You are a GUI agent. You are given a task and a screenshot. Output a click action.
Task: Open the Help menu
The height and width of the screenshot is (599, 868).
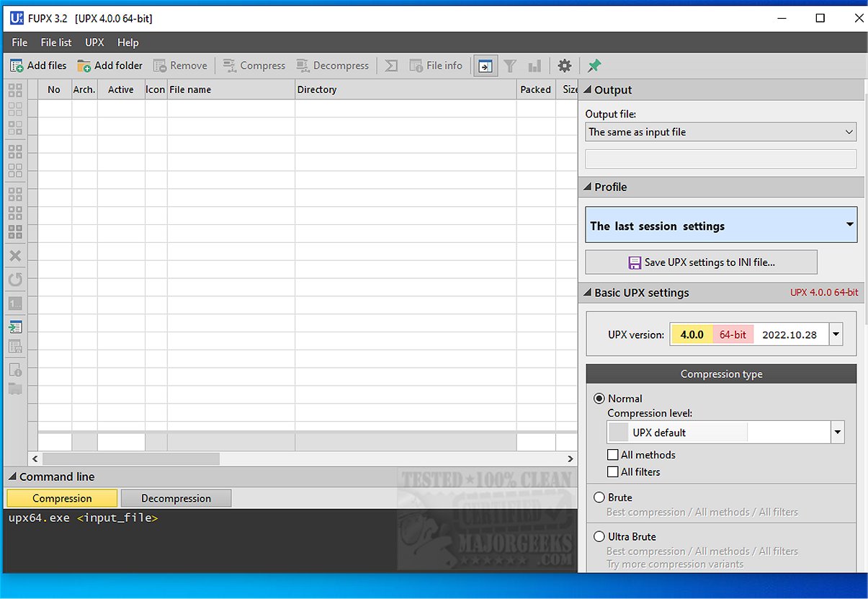(128, 43)
